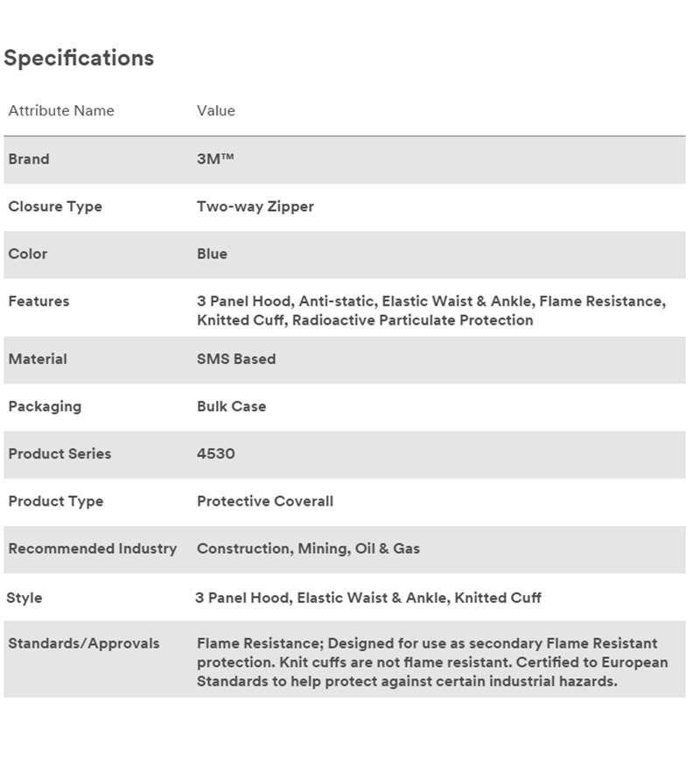Select the Features attribute label
700x764 pixels.
(x=38, y=301)
